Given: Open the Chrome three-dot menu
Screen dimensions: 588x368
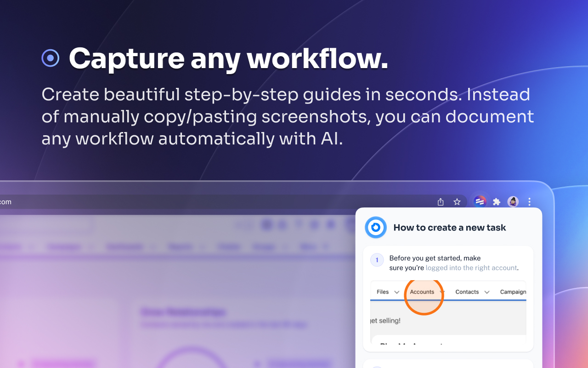Looking at the screenshot, I should click(529, 201).
